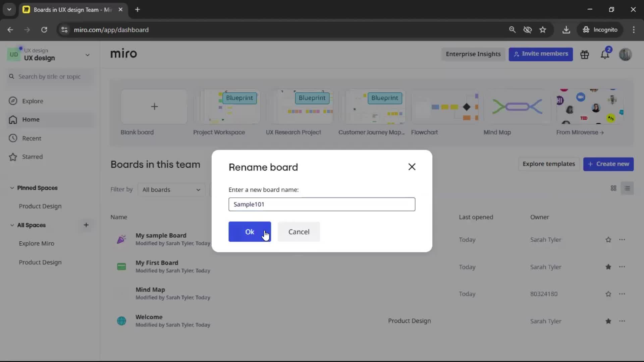
Task: Click Explore templates button
Action: point(549,164)
